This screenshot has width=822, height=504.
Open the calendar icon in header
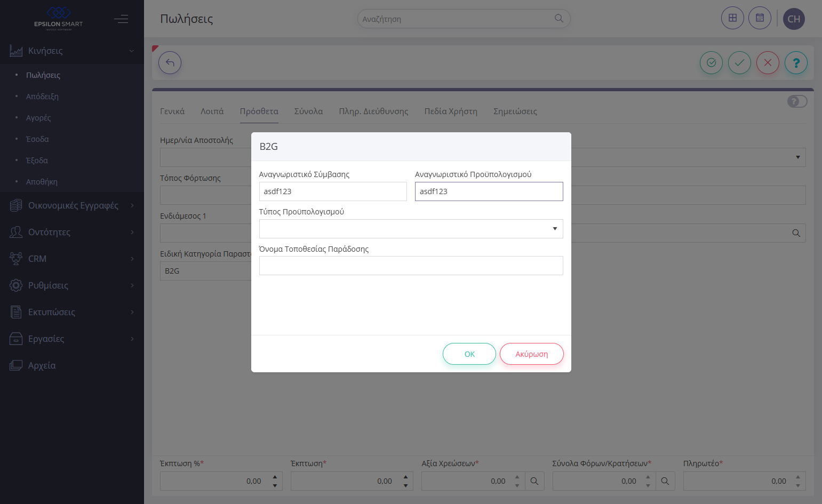coord(760,18)
